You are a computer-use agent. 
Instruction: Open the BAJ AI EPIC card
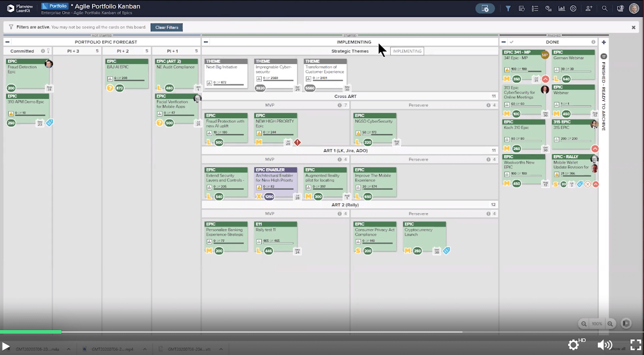coord(127,73)
